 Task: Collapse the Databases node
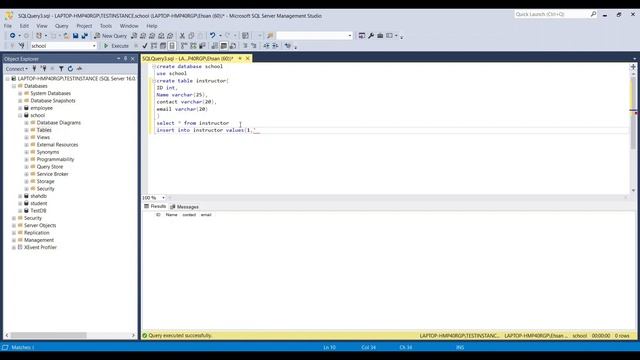14,86
